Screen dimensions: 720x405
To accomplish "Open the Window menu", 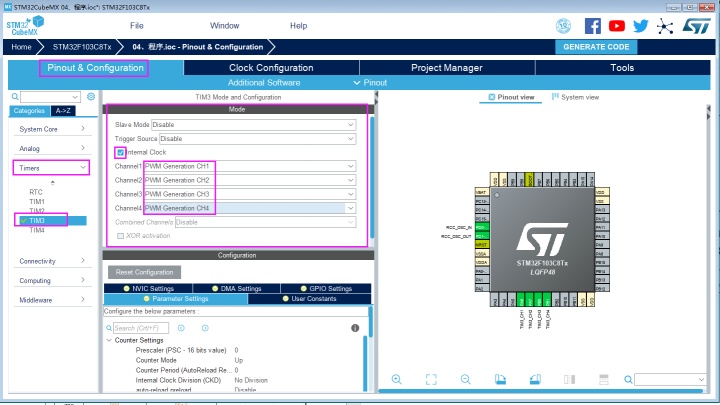I will tap(225, 26).
